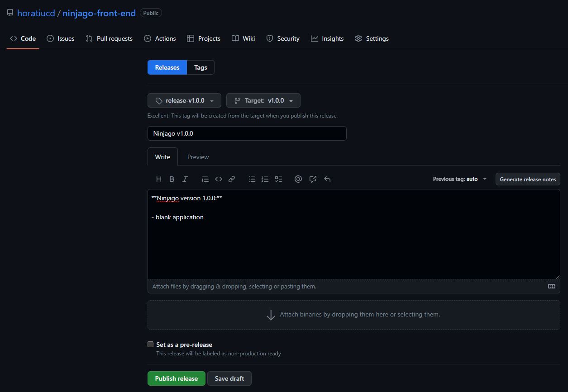The image size is (568, 392).
Task: Click the Save draft button
Action: [x=229, y=378]
